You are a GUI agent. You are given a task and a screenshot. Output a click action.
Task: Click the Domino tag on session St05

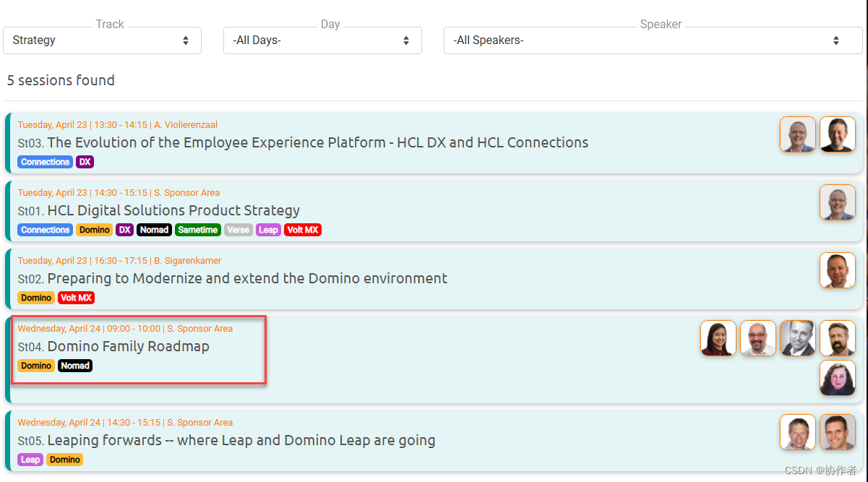pos(65,460)
